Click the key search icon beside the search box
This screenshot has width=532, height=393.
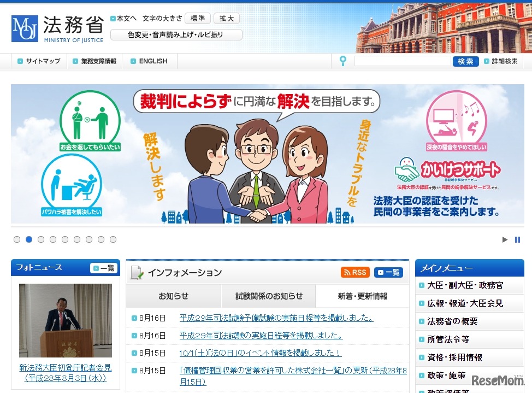point(342,61)
